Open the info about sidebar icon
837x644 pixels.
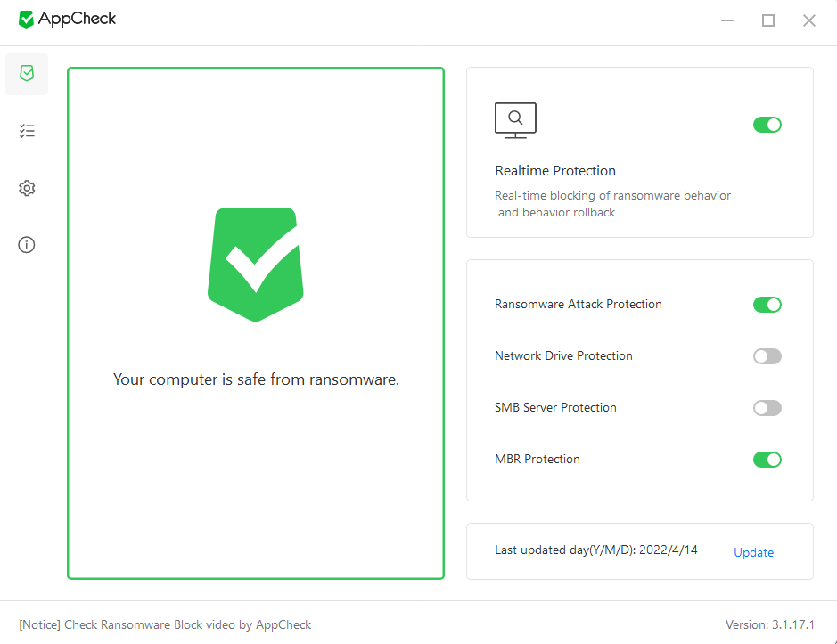27,245
